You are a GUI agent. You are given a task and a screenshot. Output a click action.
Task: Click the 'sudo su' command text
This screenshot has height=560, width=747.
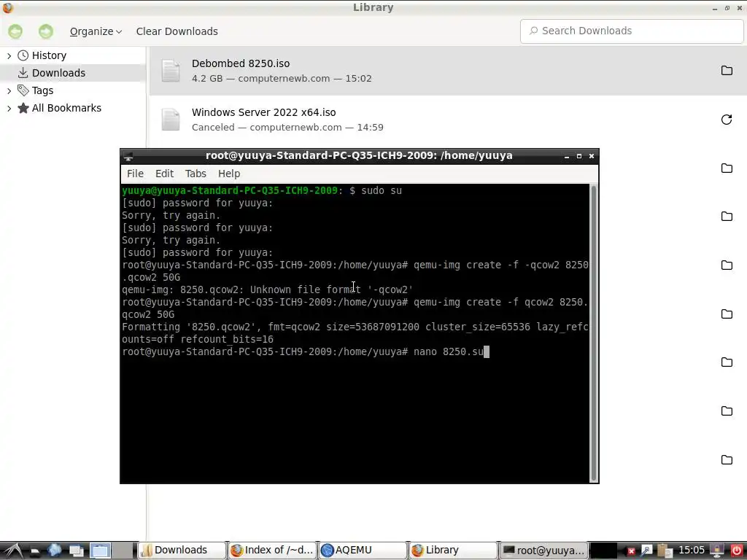[381, 190]
